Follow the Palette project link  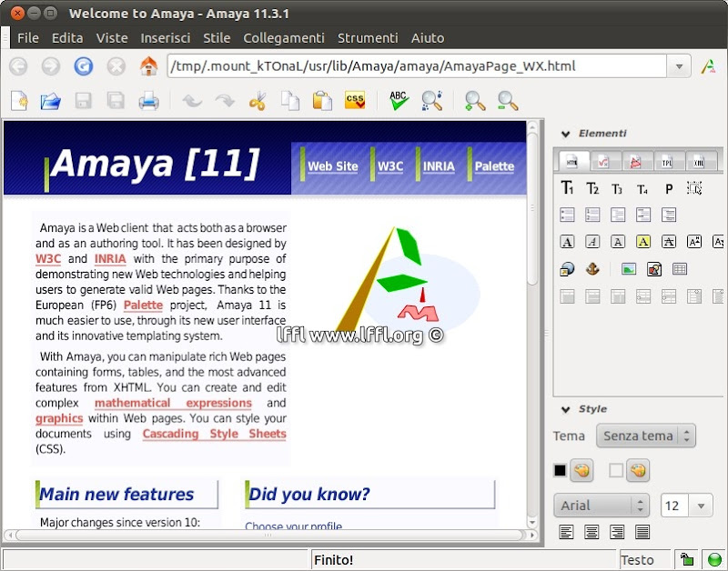point(143,305)
